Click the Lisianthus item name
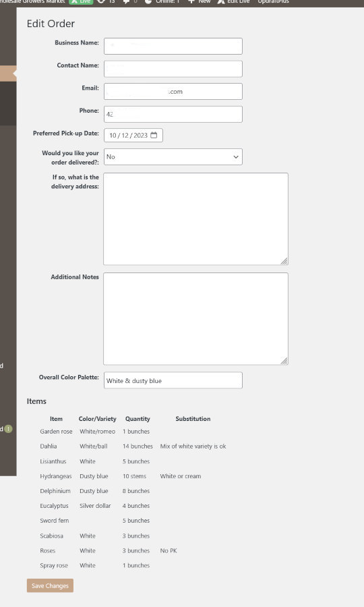The width and height of the screenshot is (364, 607). coord(53,461)
